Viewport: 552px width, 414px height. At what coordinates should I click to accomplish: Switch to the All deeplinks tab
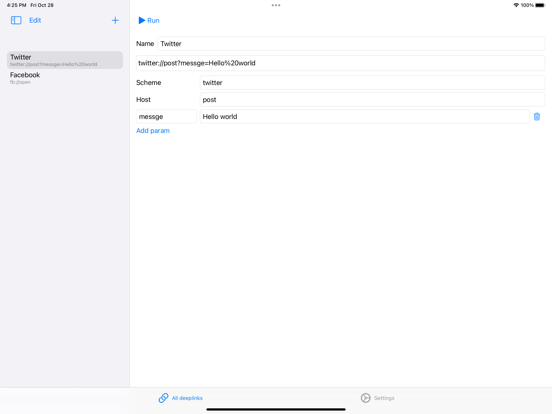[x=180, y=398]
